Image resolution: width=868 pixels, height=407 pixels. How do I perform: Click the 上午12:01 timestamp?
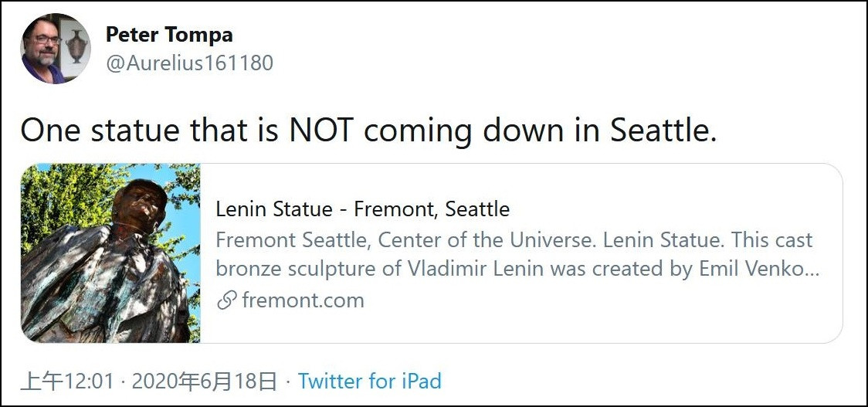[67, 381]
